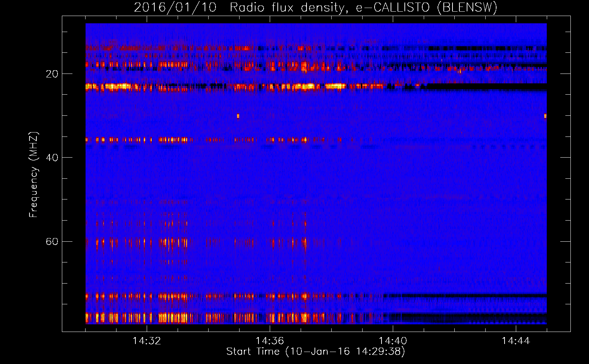Viewport: 589px width, 364px height.
Task: Click the 14:32 time tick label
Action: point(147,341)
